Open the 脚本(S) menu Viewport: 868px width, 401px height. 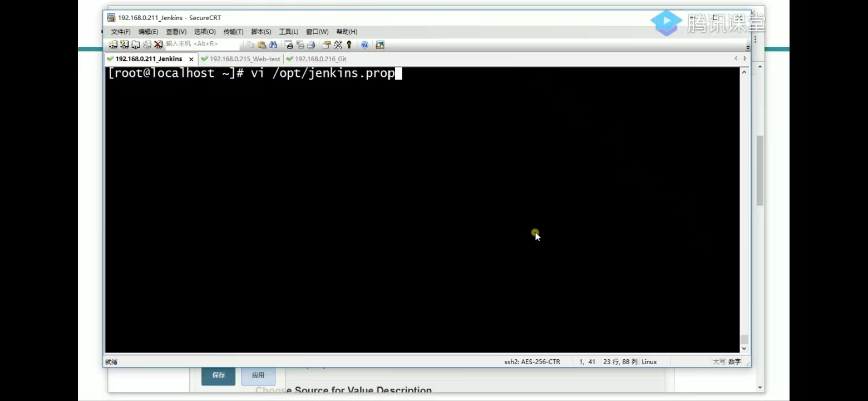click(x=261, y=32)
